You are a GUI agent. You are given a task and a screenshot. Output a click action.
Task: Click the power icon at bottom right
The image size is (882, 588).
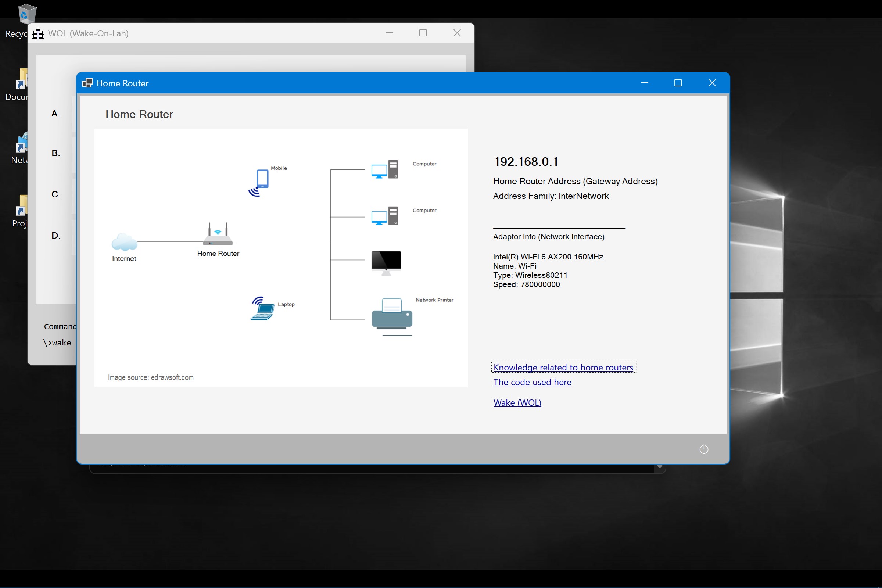point(703,449)
